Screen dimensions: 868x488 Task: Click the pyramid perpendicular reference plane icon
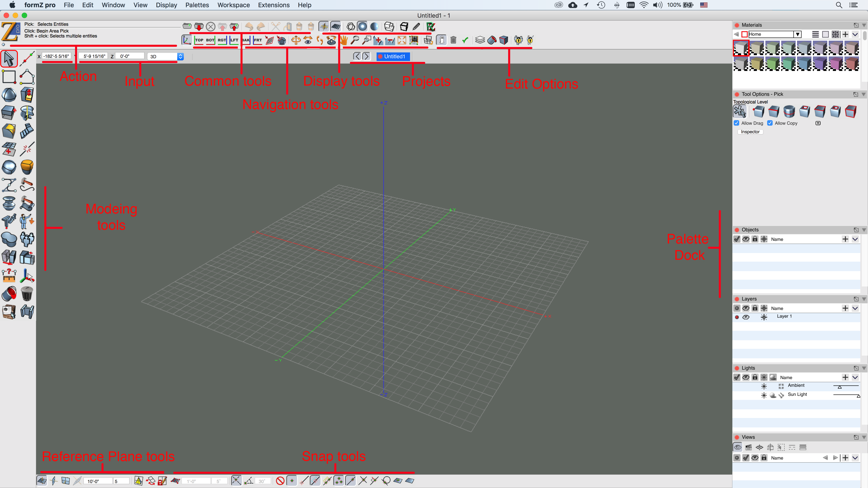click(x=139, y=481)
